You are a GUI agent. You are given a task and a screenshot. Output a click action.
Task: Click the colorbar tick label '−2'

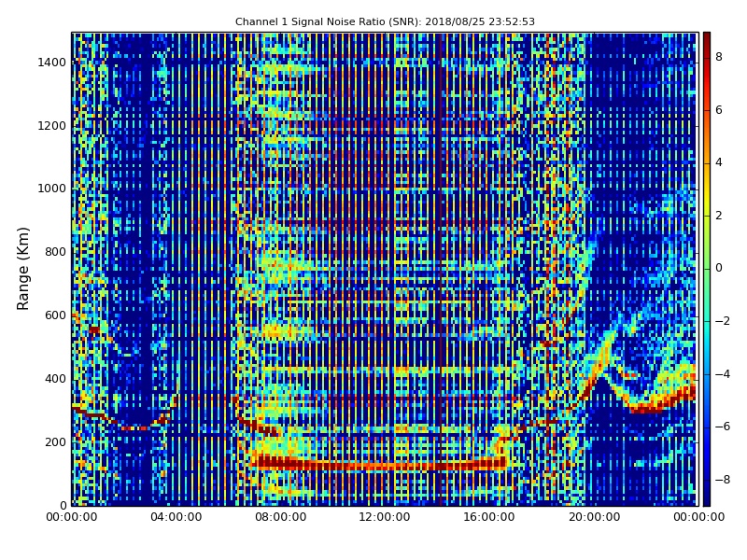click(723, 321)
